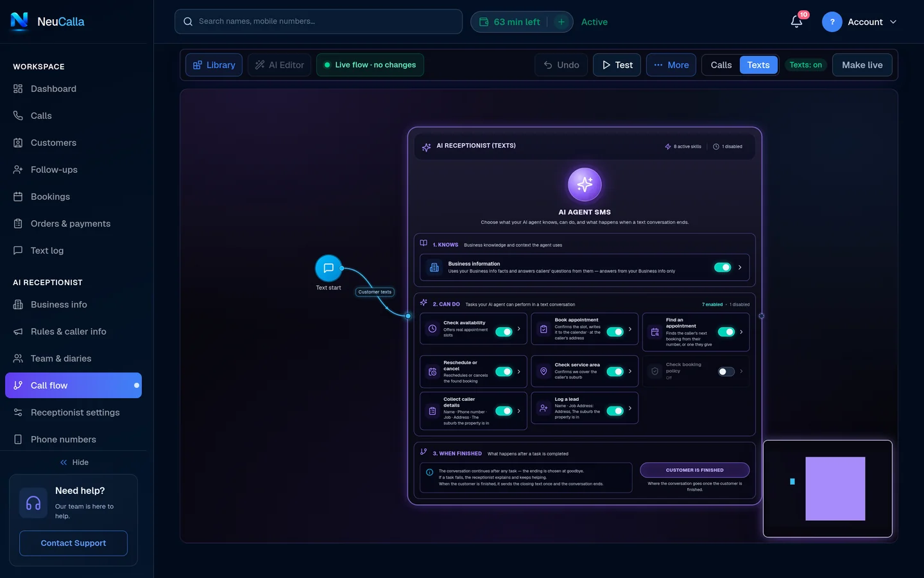Viewport: 924px width, 578px height.
Task: Open Dashboard in the sidebar
Action: click(x=73, y=89)
